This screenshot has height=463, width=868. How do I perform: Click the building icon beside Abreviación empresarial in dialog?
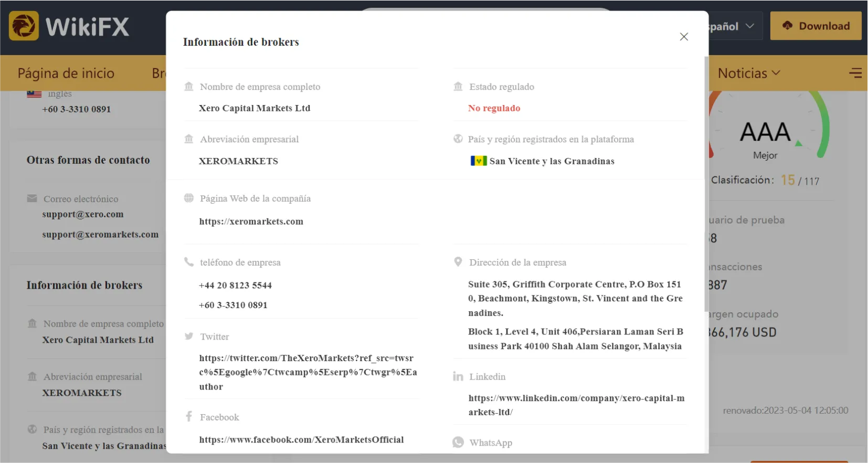pos(189,139)
